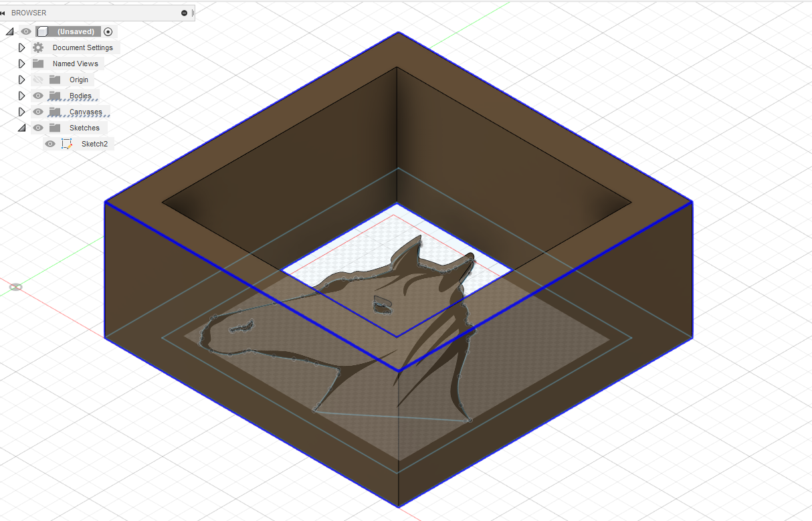Select the Named Views label

pos(76,64)
